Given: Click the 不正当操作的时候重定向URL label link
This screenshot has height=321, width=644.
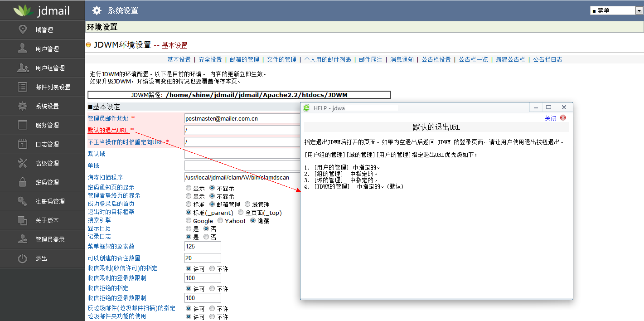Looking at the screenshot, I should pos(126,142).
